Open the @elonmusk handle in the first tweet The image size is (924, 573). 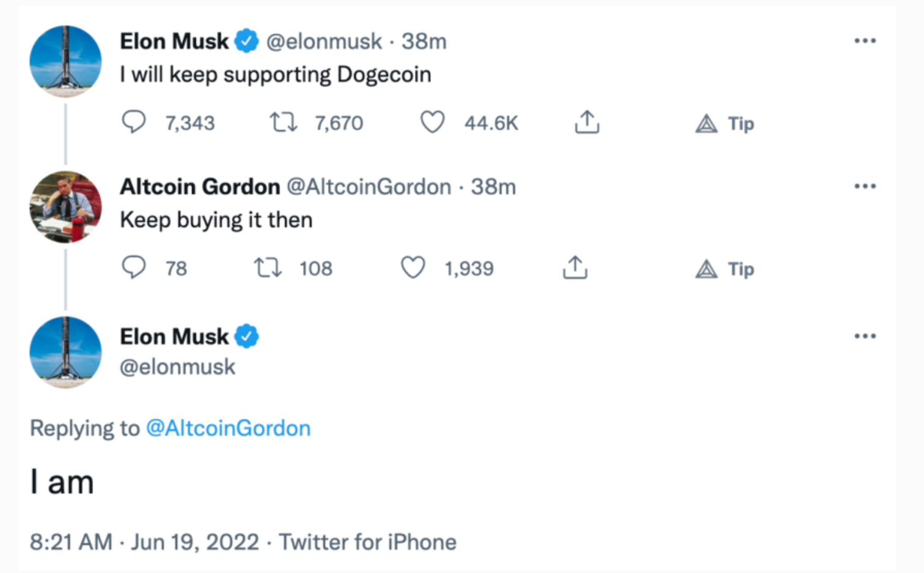[x=324, y=42]
